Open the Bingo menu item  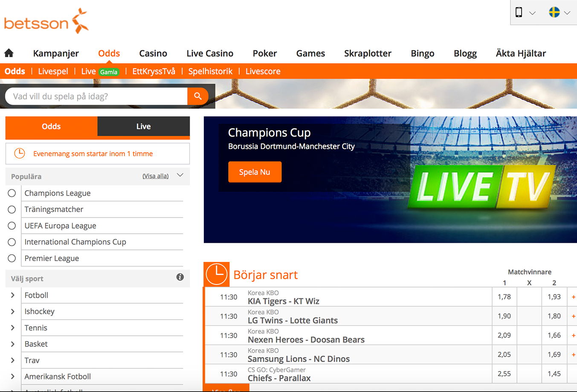coord(423,53)
